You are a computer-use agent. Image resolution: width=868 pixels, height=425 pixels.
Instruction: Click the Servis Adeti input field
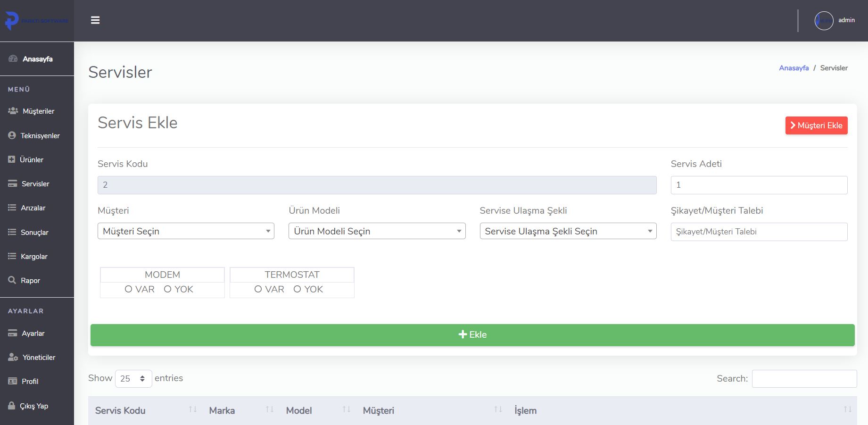[759, 185]
